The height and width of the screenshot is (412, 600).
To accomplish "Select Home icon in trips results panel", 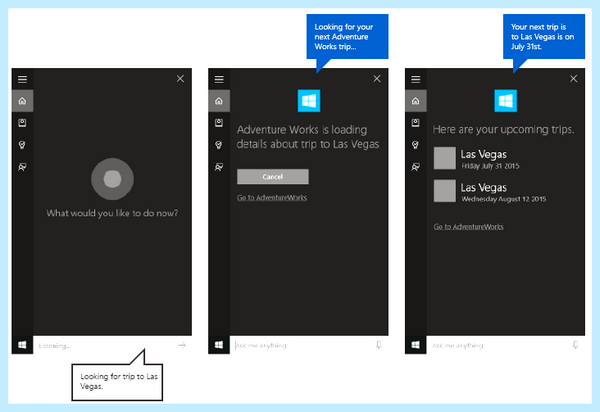I will click(416, 101).
